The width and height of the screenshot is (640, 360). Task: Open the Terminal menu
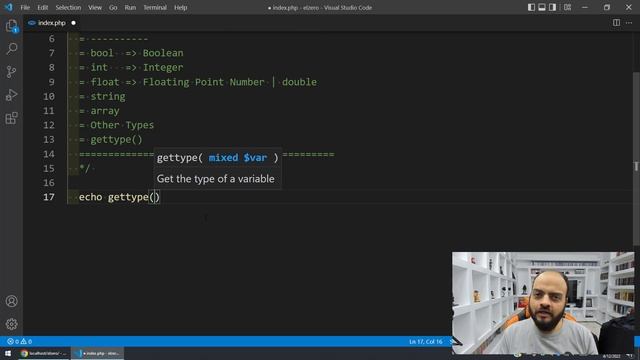pos(155,7)
